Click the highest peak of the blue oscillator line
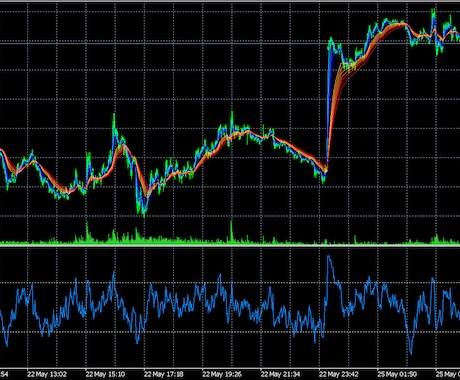This screenshot has height=380, width=460. (329, 256)
